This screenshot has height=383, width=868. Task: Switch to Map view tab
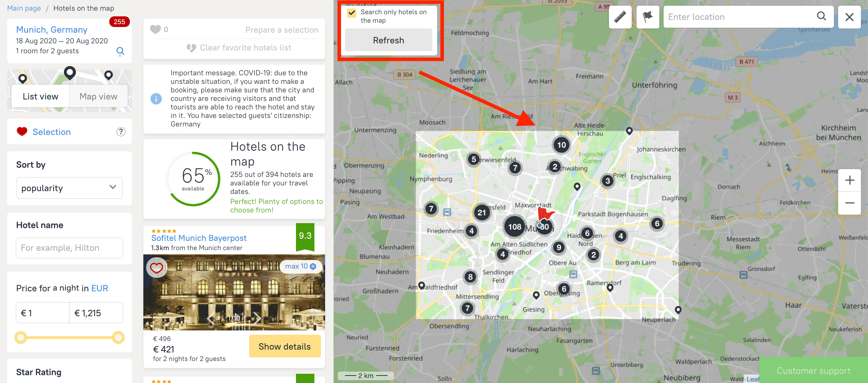coord(98,96)
